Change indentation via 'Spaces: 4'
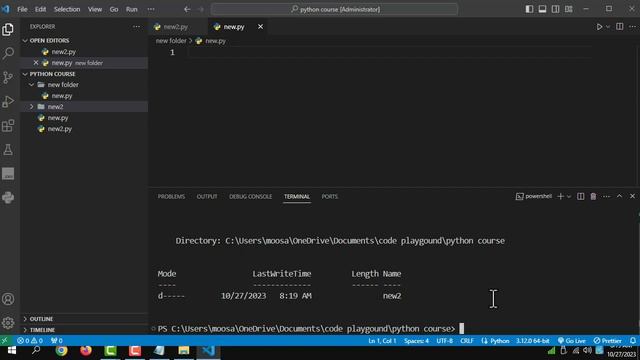Image resolution: width=640 pixels, height=360 pixels. [416, 340]
